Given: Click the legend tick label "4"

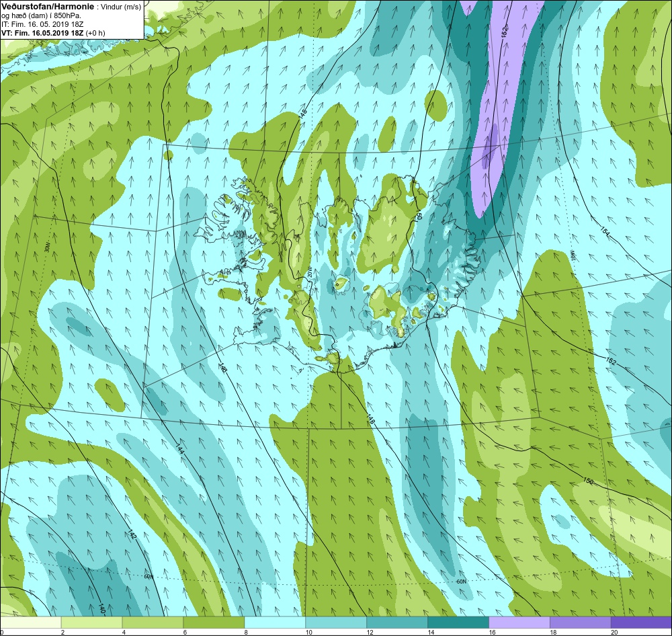Looking at the screenshot, I should [x=124, y=632].
